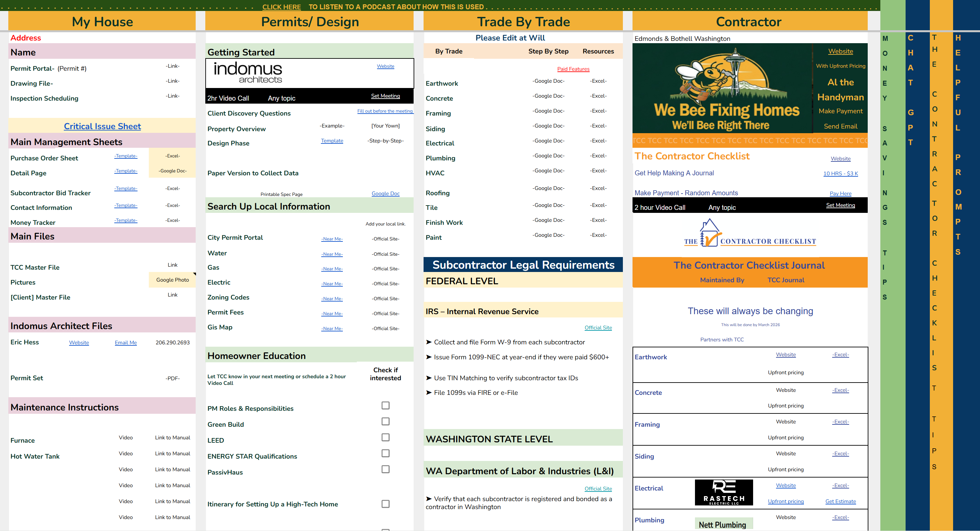
Task: Click Pay Here link
Action: pyautogui.click(x=841, y=194)
